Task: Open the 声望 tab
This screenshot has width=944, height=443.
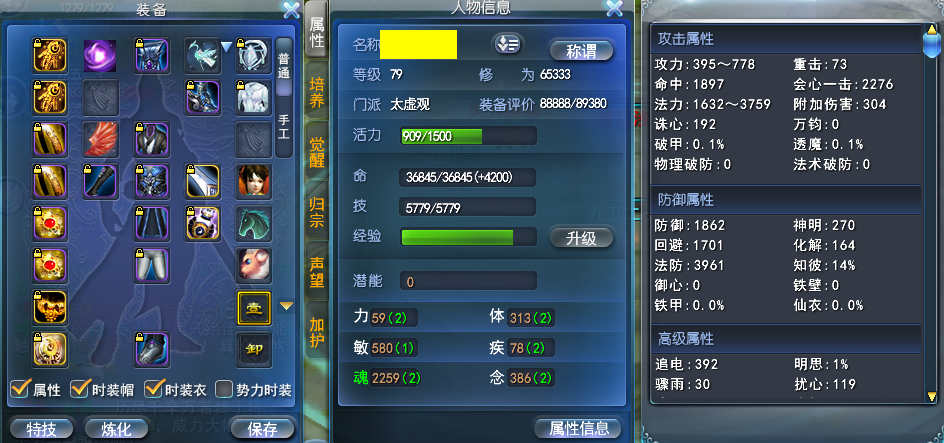Action: tap(317, 271)
